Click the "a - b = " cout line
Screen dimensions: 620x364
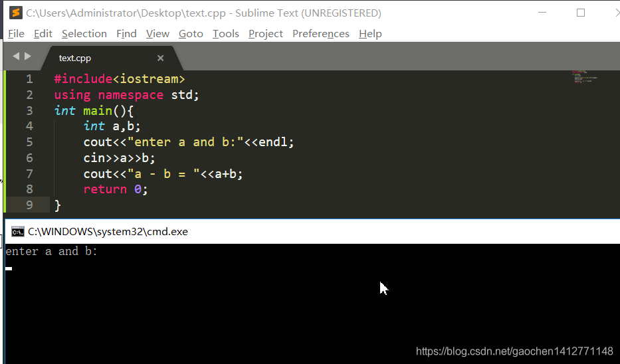pyautogui.click(x=163, y=174)
